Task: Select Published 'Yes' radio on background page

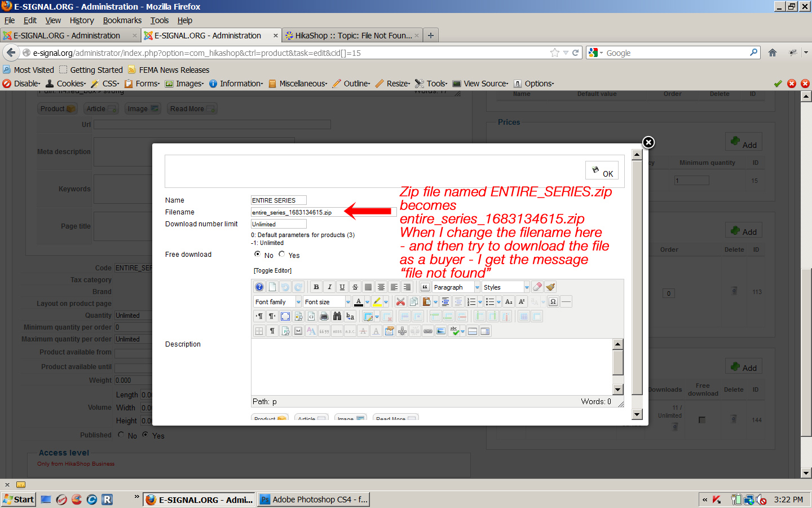Action: coord(145,435)
